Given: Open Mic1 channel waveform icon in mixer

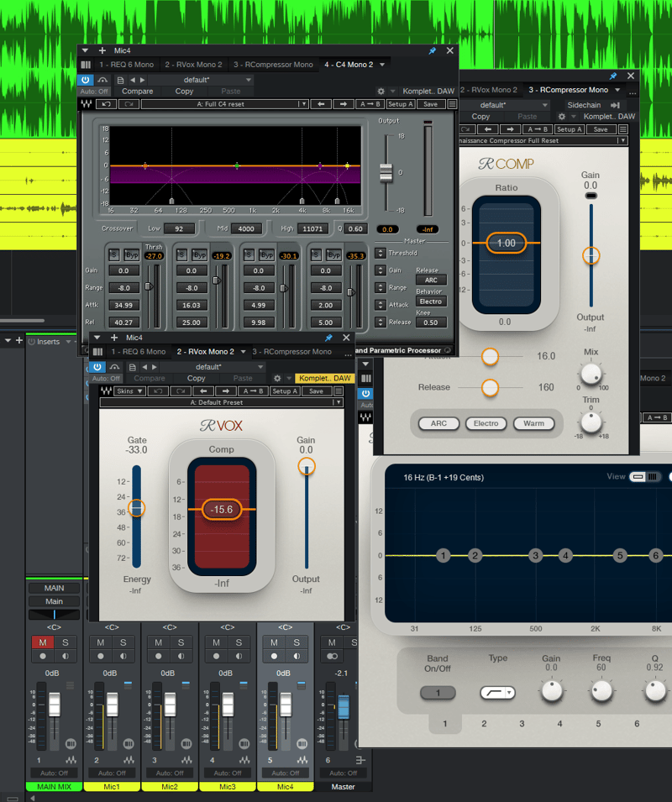Looking at the screenshot, I should [129, 760].
